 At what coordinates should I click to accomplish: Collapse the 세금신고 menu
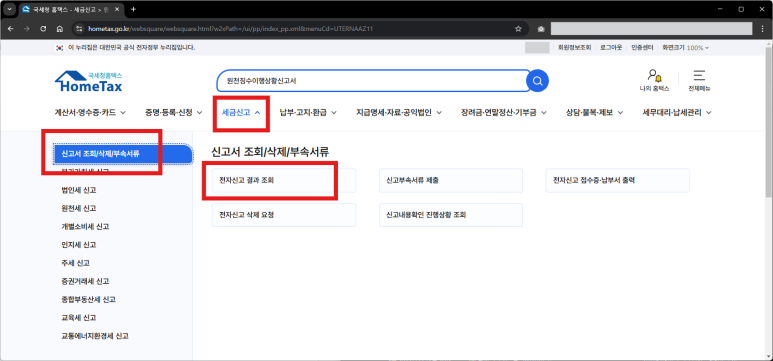[241, 112]
